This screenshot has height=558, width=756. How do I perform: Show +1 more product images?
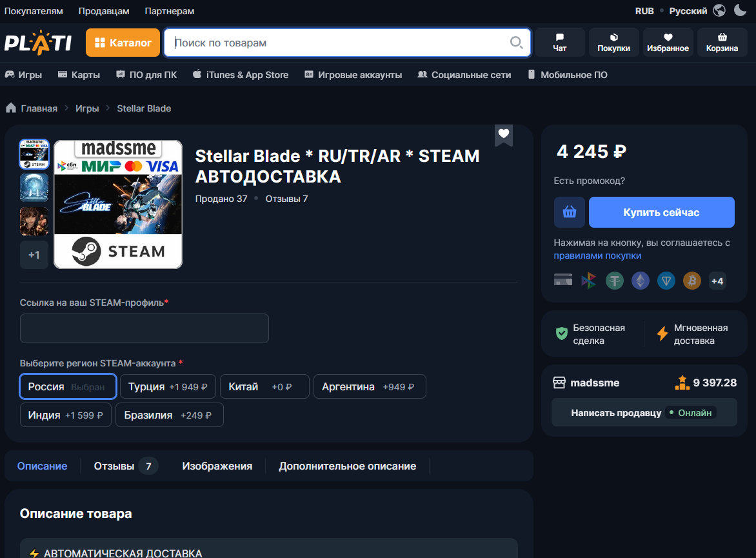pyautogui.click(x=34, y=255)
